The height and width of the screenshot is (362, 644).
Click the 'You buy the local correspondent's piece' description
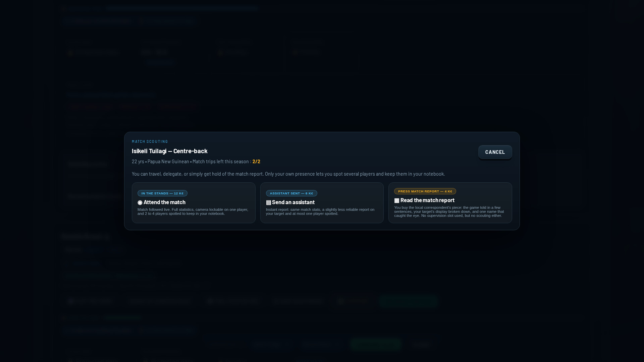coord(449,212)
